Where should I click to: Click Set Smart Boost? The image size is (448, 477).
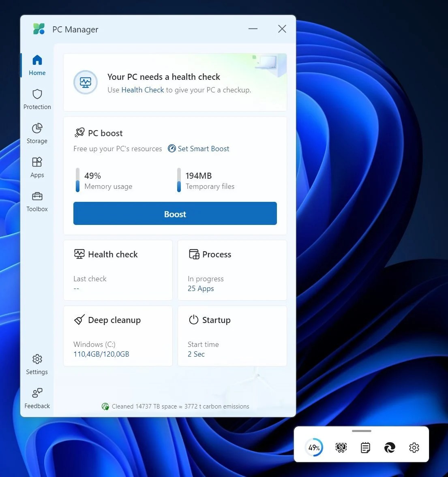coord(198,148)
